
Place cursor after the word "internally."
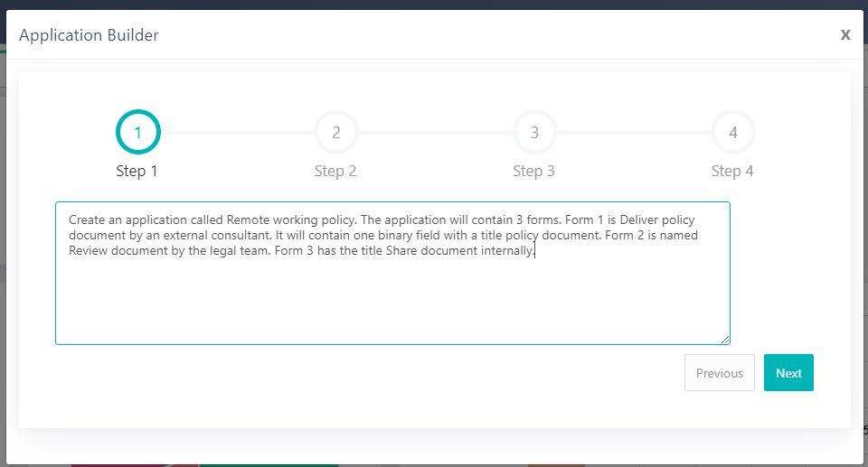coord(536,251)
